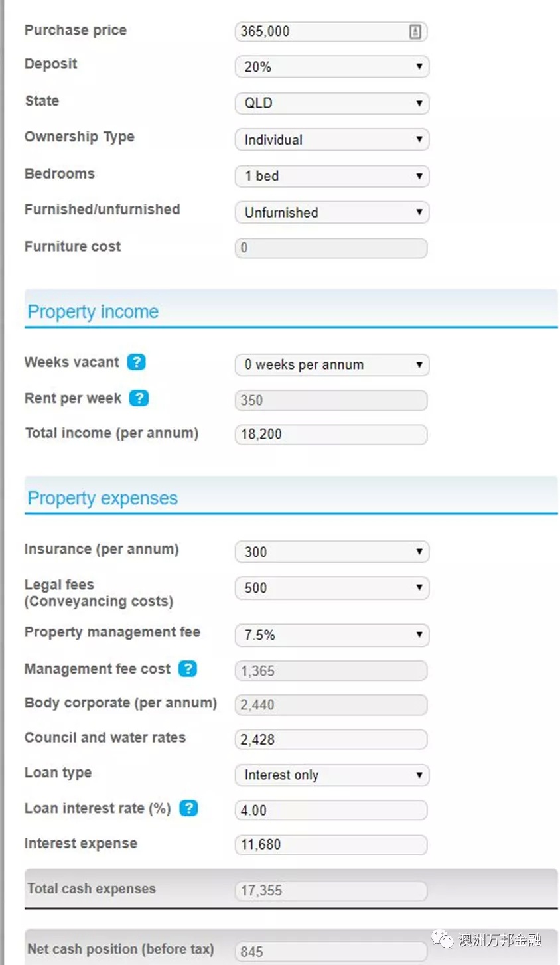Focus the Total income per annum field
This screenshot has width=560, height=965.
(330, 435)
